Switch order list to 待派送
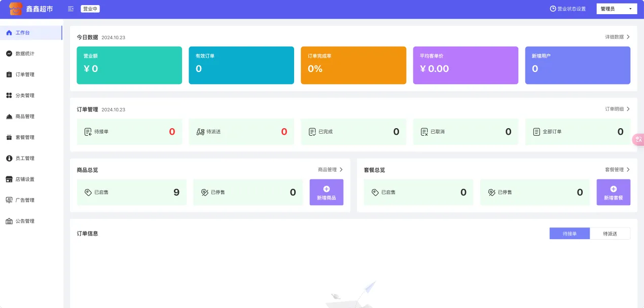This screenshot has width=644, height=308. (610, 234)
